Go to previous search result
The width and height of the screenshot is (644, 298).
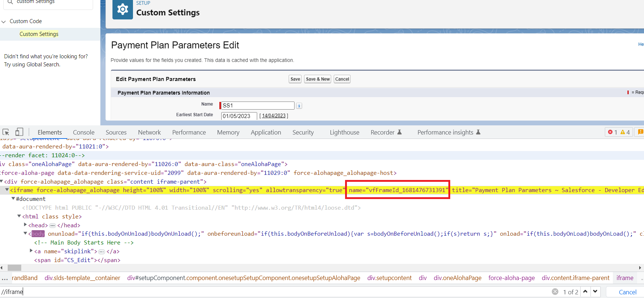point(585,291)
